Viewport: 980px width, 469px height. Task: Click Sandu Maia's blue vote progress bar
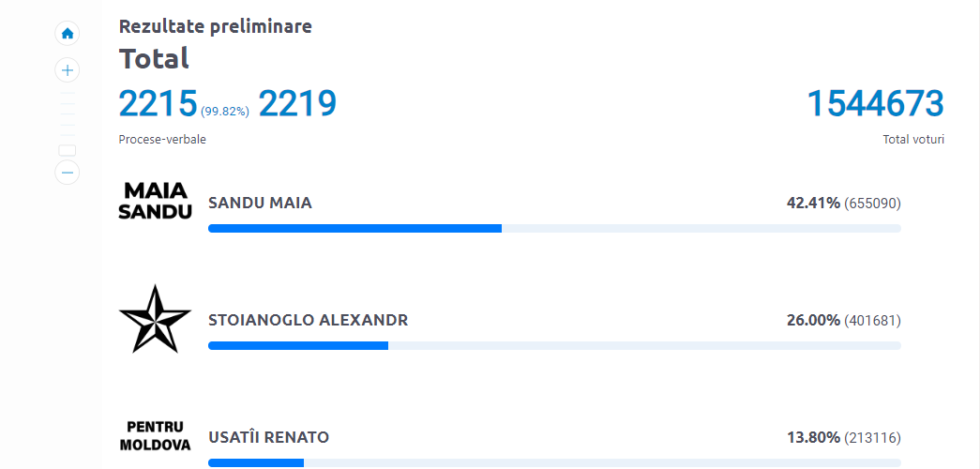pyautogui.click(x=354, y=228)
